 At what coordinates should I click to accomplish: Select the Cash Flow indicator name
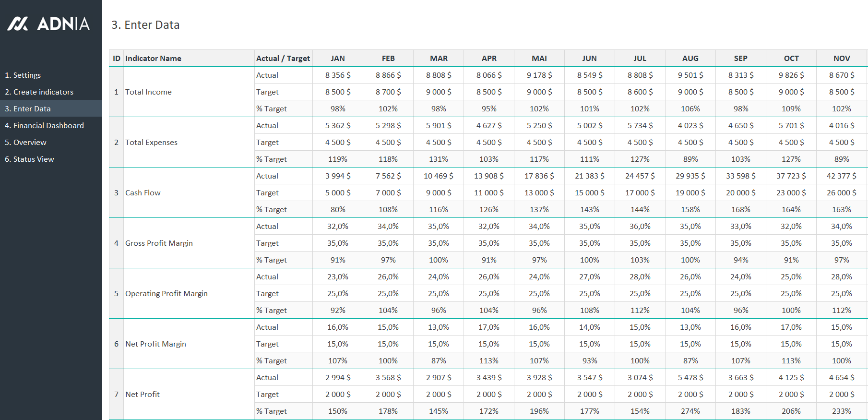pos(143,193)
